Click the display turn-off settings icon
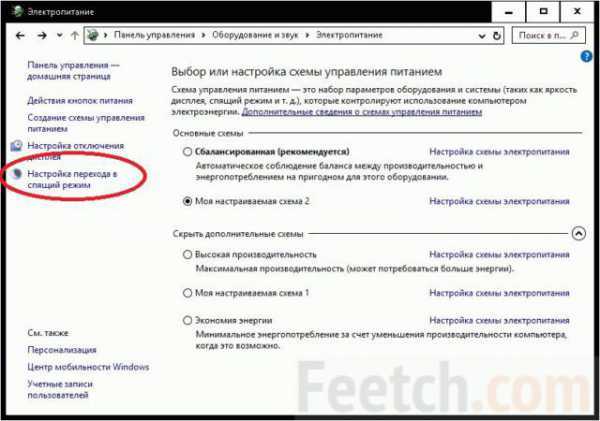This screenshot has height=421, width=600. pos(16,146)
